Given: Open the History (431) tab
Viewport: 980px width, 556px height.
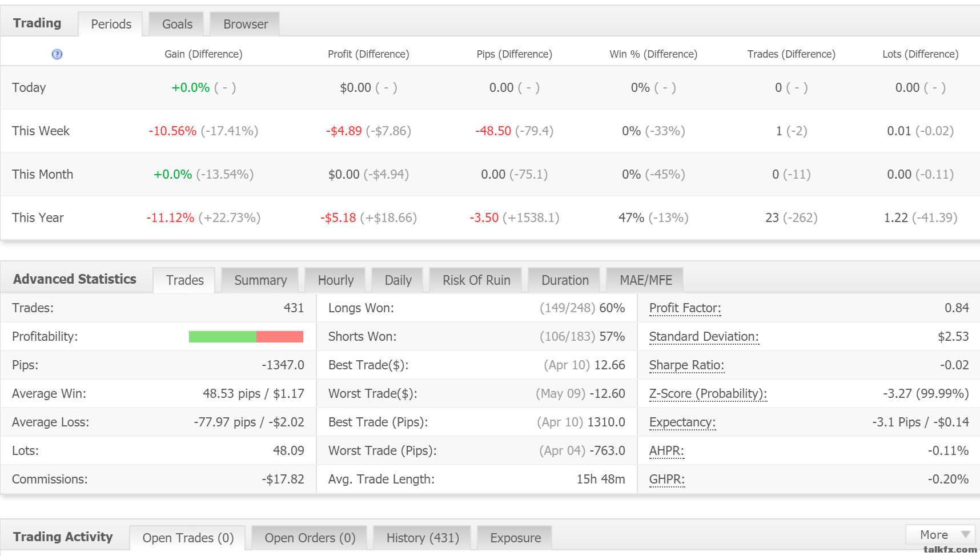Looking at the screenshot, I should coord(423,538).
